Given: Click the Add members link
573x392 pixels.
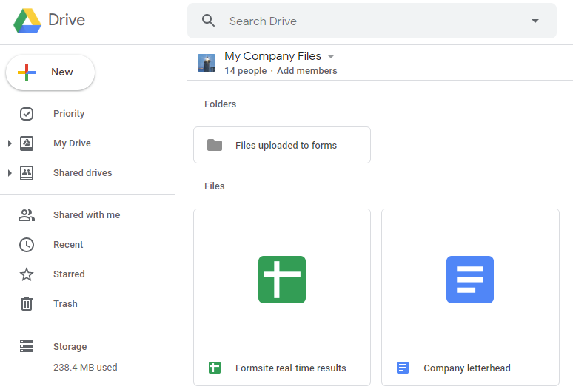Looking at the screenshot, I should coord(306,71).
